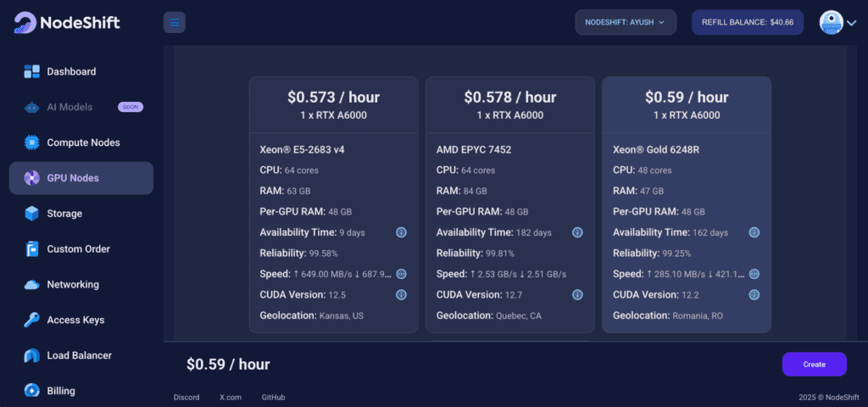The height and width of the screenshot is (407, 868).
Task: Open the Load Balancer page
Action: [81, 355]
